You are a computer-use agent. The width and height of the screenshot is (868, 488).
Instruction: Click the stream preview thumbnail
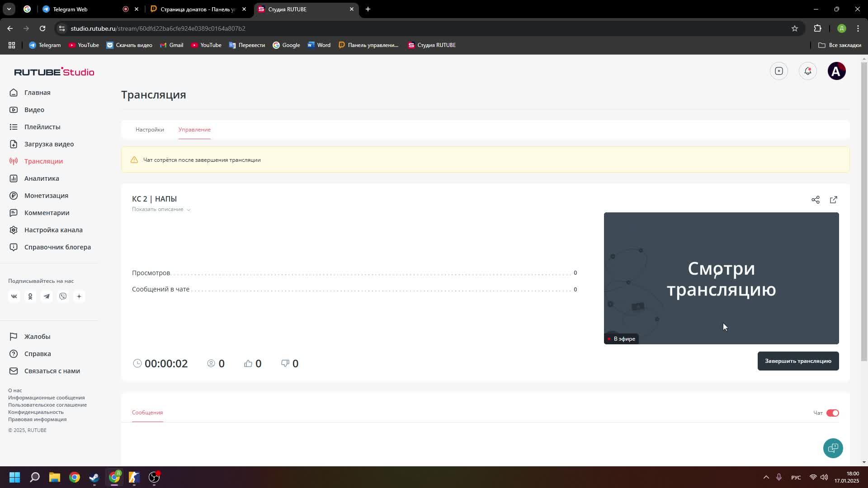coord(721,278)
